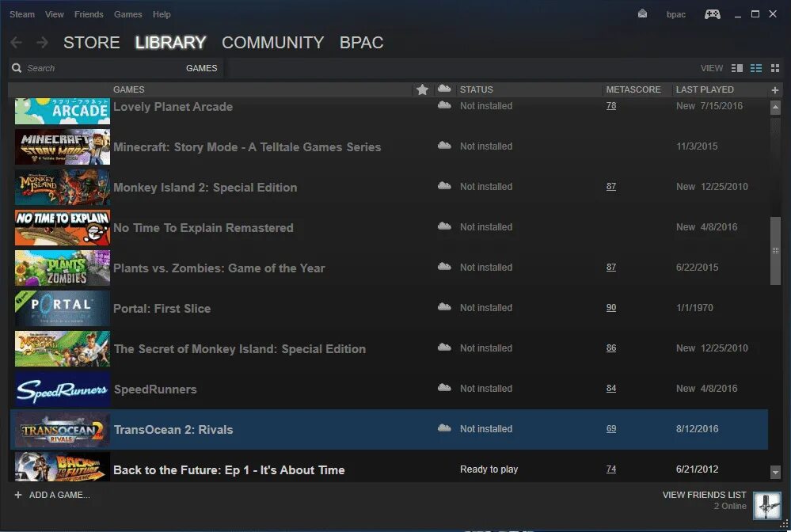Select Plants vs. Zombies game title
Image resolution: width=791 pixels, height=532 pixels.
click(219, 268)
